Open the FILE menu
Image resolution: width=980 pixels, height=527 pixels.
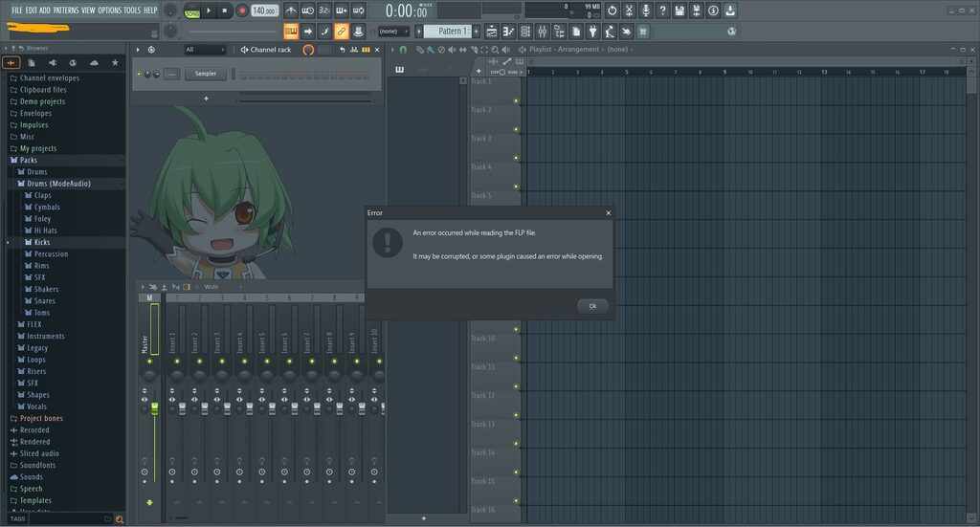(17, 10)
